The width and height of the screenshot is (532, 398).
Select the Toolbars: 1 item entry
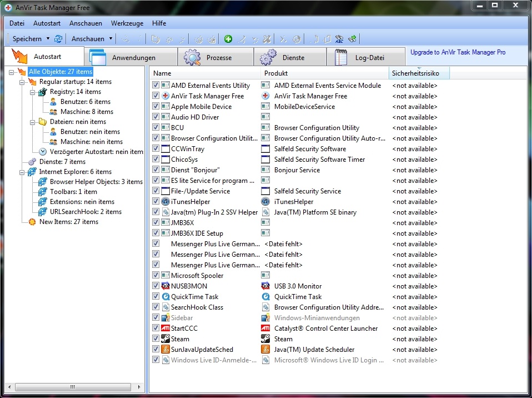[74, 192]
